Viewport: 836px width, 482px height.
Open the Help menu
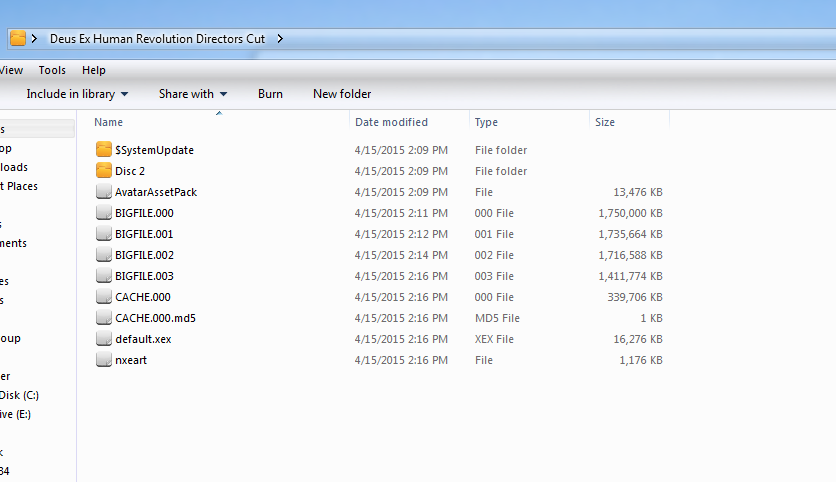click(x=94, y=71)
